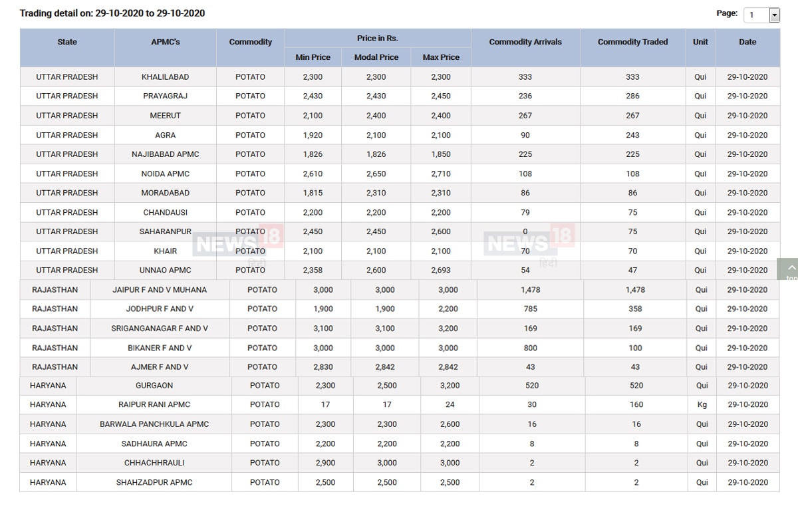Click the Kg unit in Raipur Rani row

coord(702,405)
